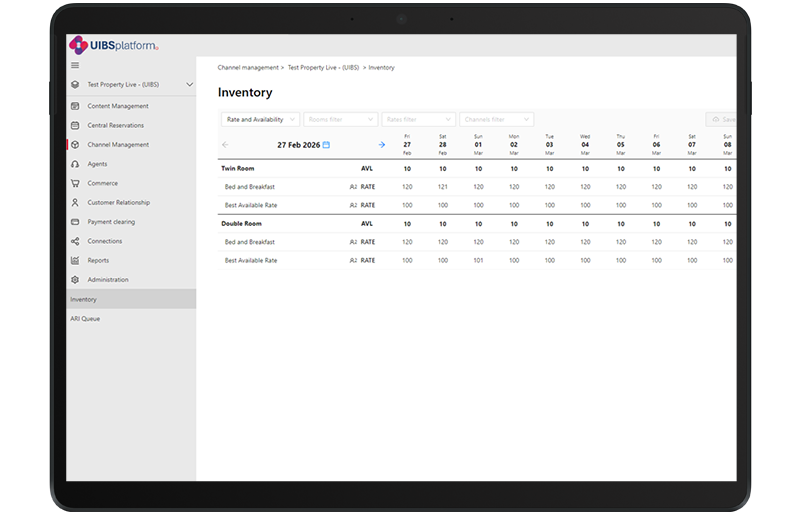Open Commerce shopping cart icon
This screenshot has width=800, height=515.
coord(75,183)
